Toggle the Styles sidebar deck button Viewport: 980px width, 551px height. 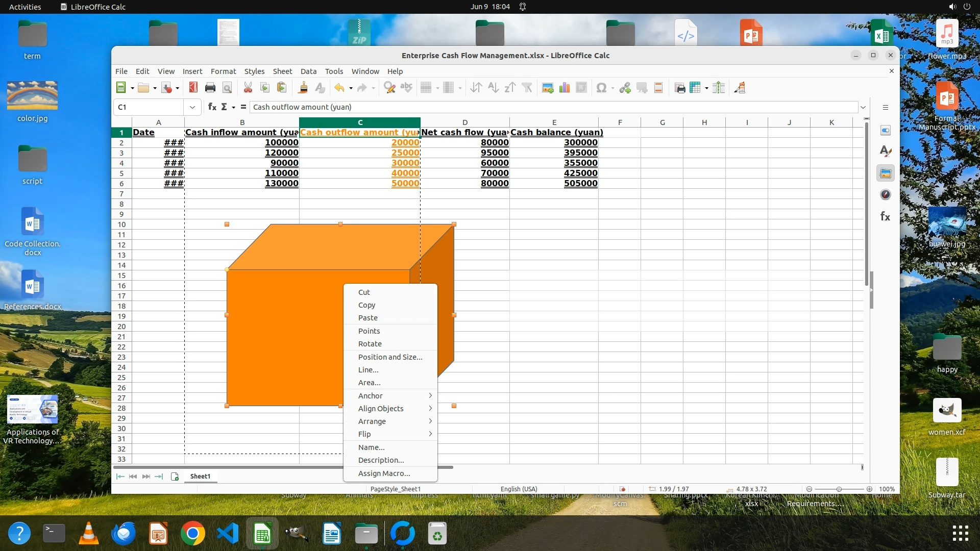pos(886,152)
